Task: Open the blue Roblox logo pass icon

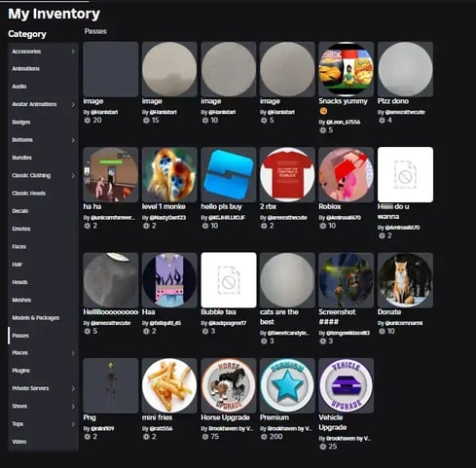Action: 229,174
